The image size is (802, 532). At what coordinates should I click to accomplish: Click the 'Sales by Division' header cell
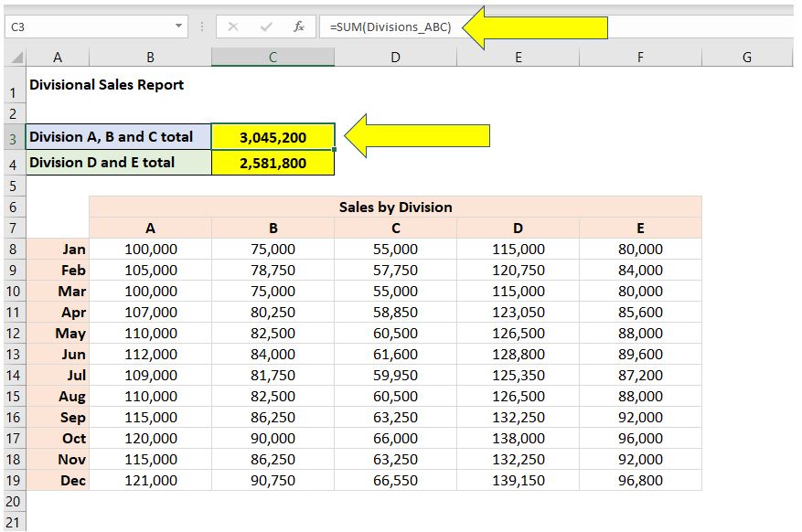pyautogui.click(x=395, y=207)
